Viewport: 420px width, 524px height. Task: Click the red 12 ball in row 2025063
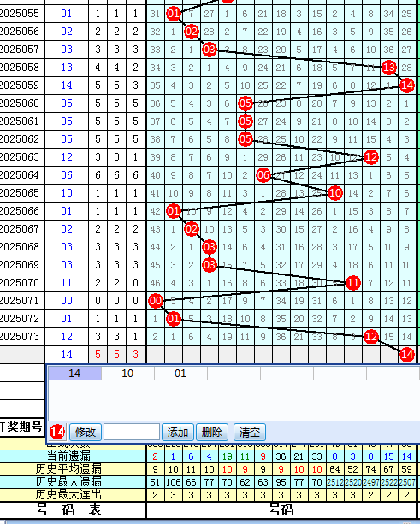click(x=371, y=157)
